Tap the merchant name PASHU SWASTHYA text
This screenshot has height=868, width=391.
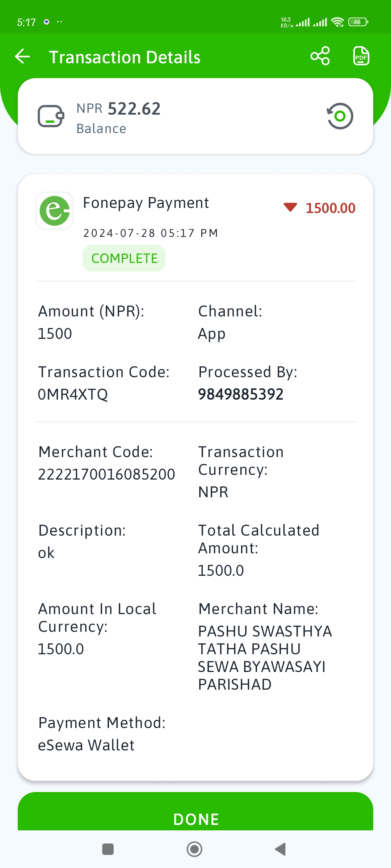point(265,658)
